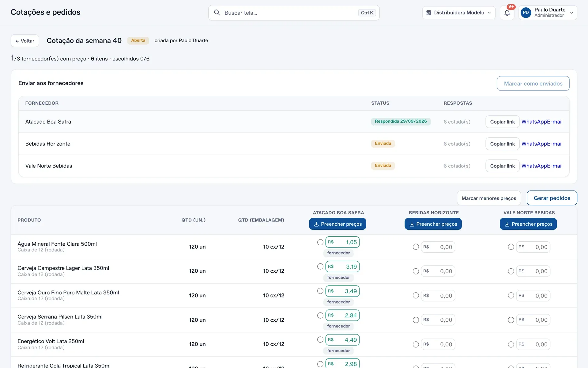This screenshot has width=588, height=368.
Task: Expand the Distribuidora Modelo company dropdown
Action: pyautogui.click(x=459, y=13)
